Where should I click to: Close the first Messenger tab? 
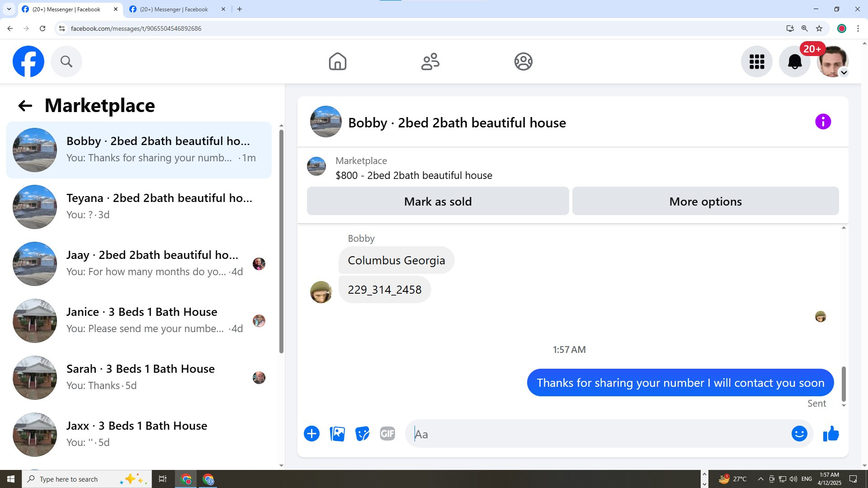[x=116, y=9]
